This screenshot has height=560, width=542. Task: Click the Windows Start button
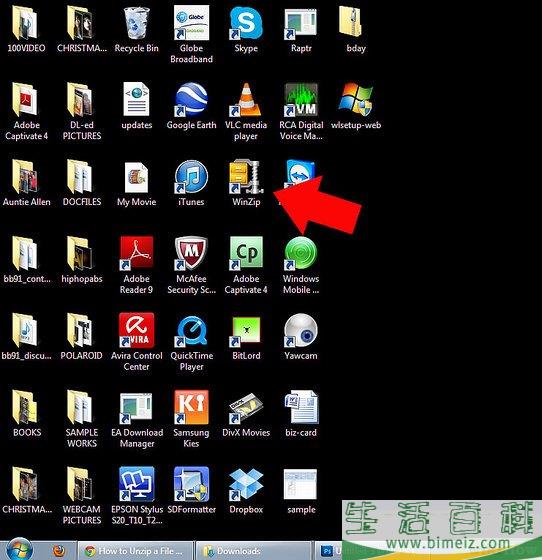19,549
